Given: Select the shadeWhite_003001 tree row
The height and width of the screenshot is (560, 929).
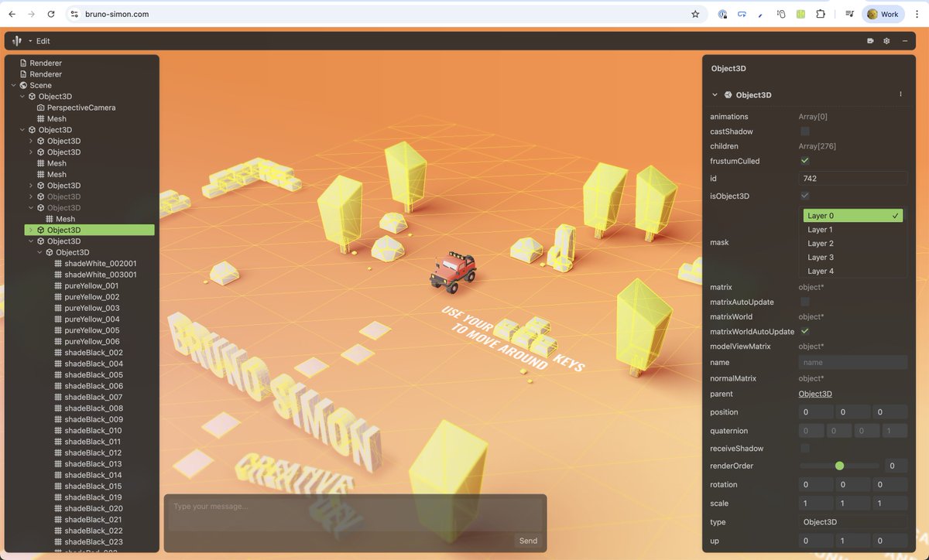Looking at the screenshot, I should click(x=100, y=275).
